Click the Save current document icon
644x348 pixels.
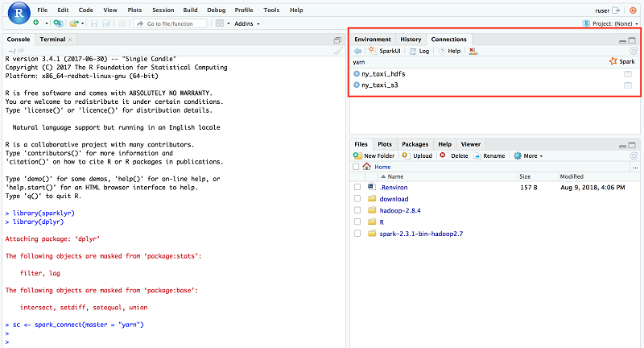click(x=94, y=23)
